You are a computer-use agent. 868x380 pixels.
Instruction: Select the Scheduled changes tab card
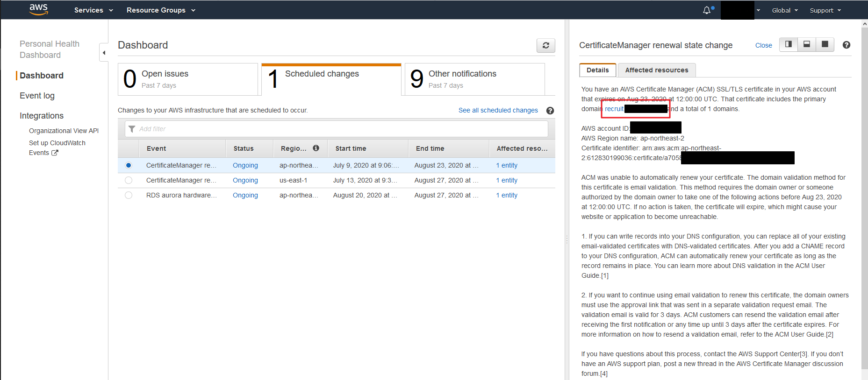click(331, 79)
